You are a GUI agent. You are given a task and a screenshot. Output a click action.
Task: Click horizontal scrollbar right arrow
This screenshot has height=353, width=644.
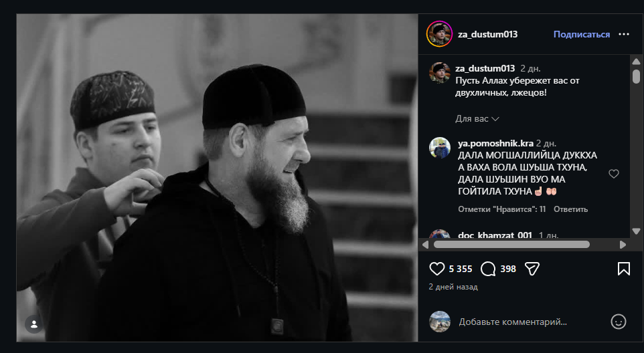(x=623, y=245)
